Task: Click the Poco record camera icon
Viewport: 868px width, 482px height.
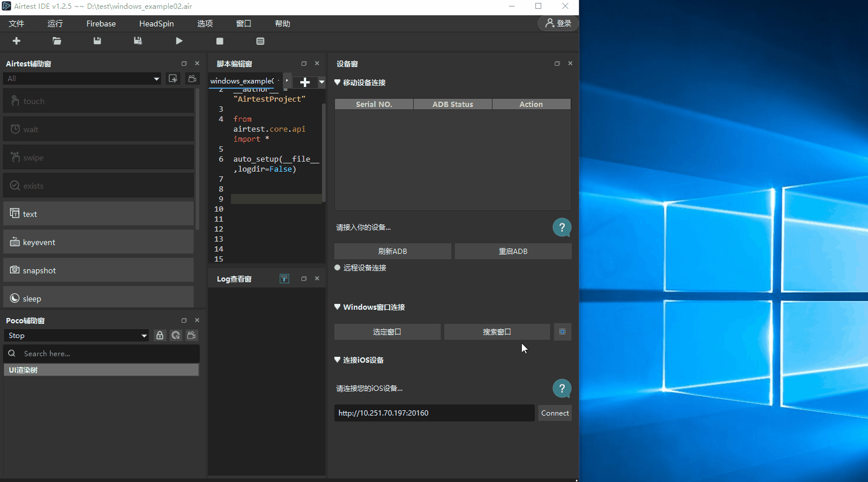Action: click(x=192, y=336)
